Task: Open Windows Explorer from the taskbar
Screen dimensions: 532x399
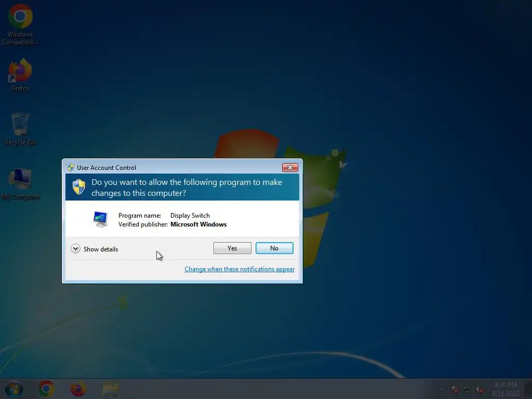Action: pyautogui.click(x=111, y=390)
